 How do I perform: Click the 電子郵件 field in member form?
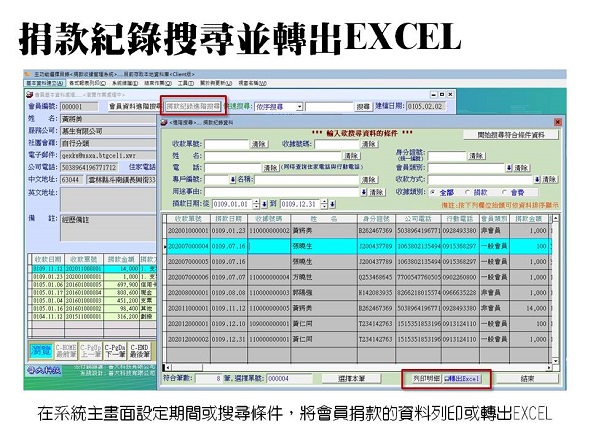(108, 155)
